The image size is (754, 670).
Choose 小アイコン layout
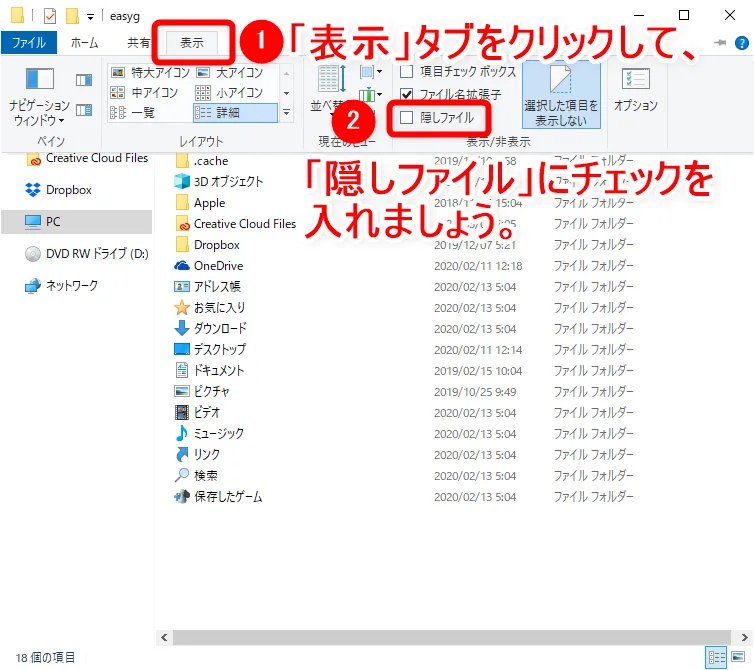[229, 92]
